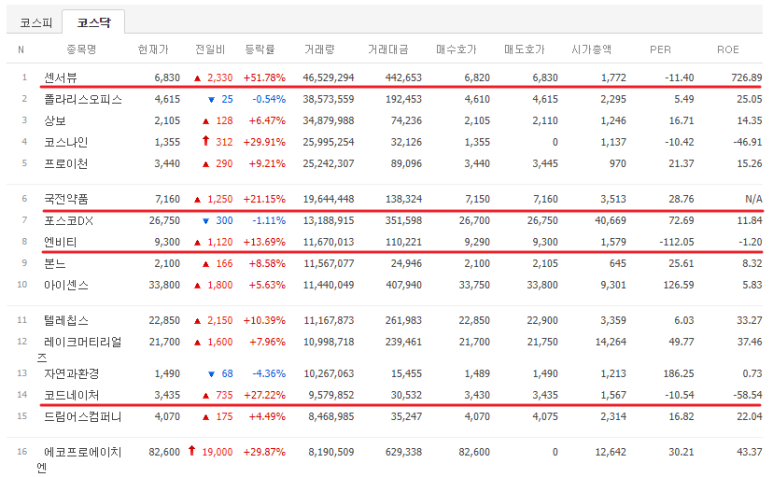Click 아이센스 PER value 126.59
This screenshot has width=773, height=477.
[x=679, y=285]
